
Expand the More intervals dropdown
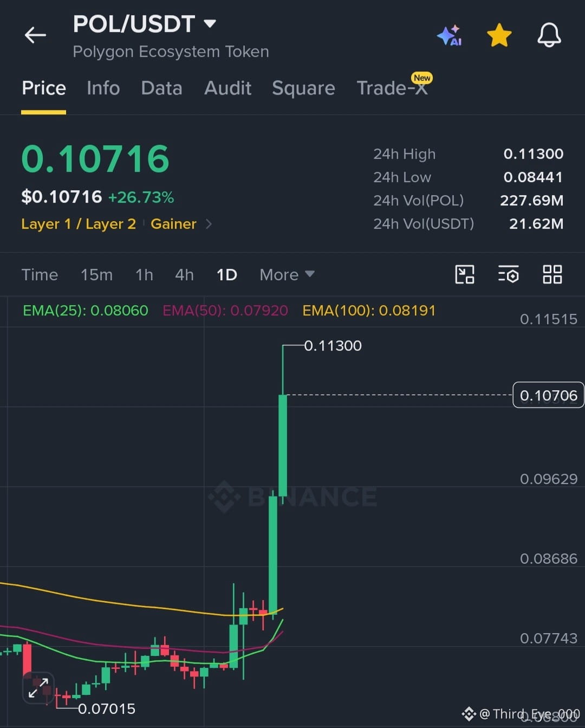coord(287,275)
